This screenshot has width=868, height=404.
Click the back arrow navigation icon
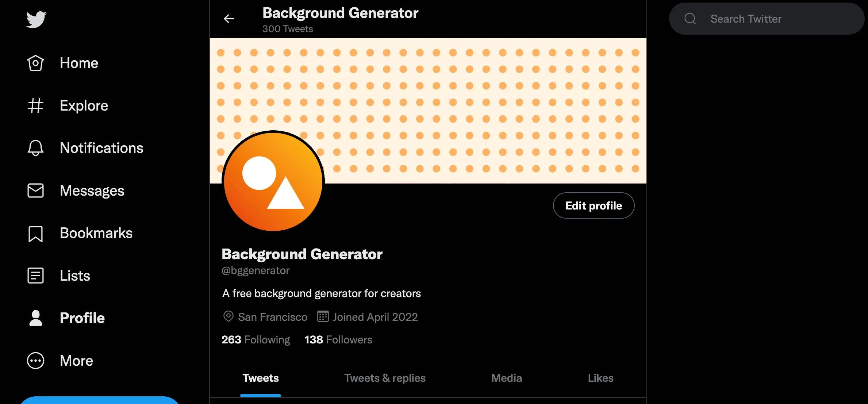pos(229,18)
